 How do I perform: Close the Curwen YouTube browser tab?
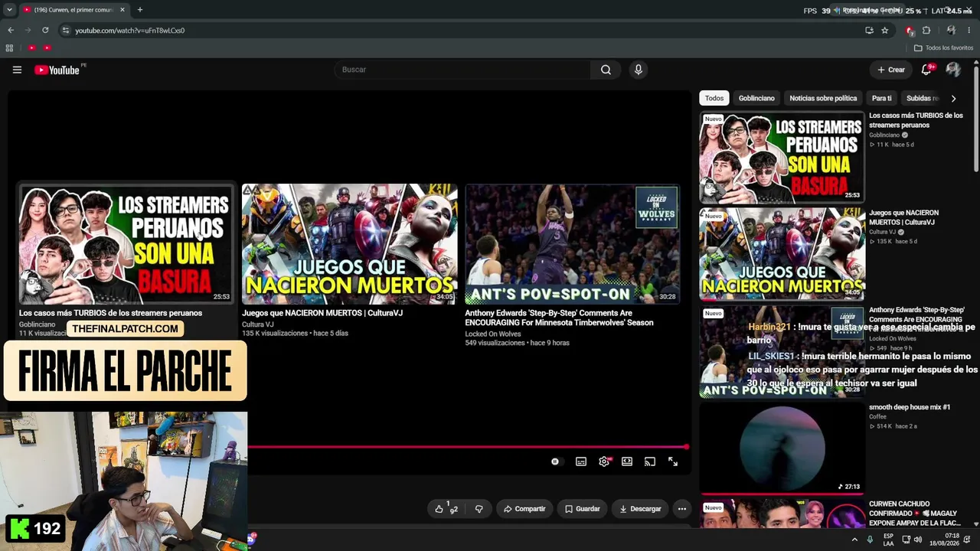coord(122,10)
